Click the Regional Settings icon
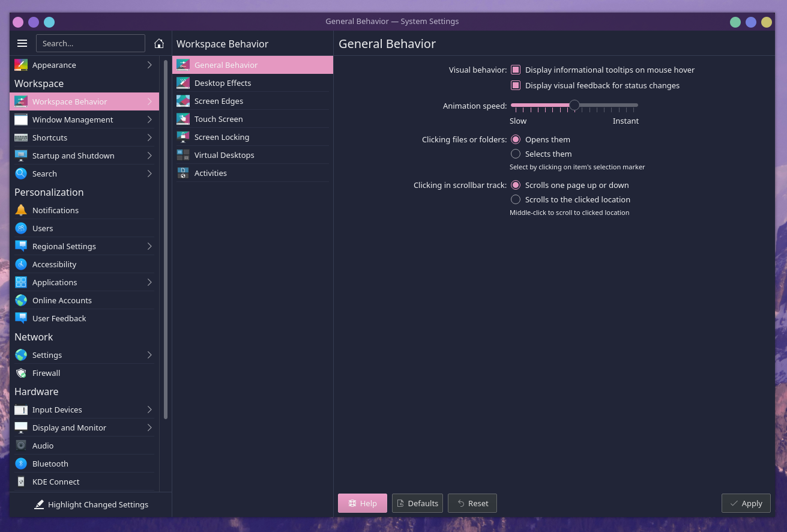The image size is (787, 532). click(21, 246)
